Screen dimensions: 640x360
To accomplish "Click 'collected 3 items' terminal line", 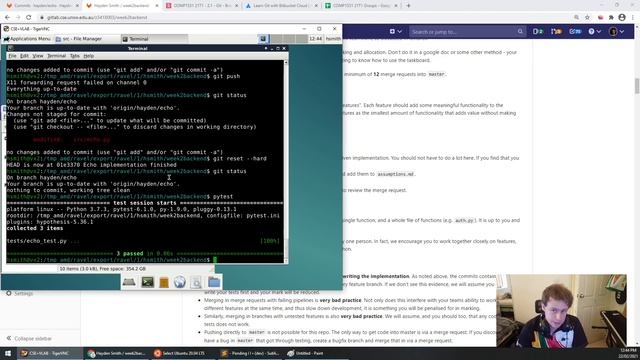I will (x=35, y=228).
